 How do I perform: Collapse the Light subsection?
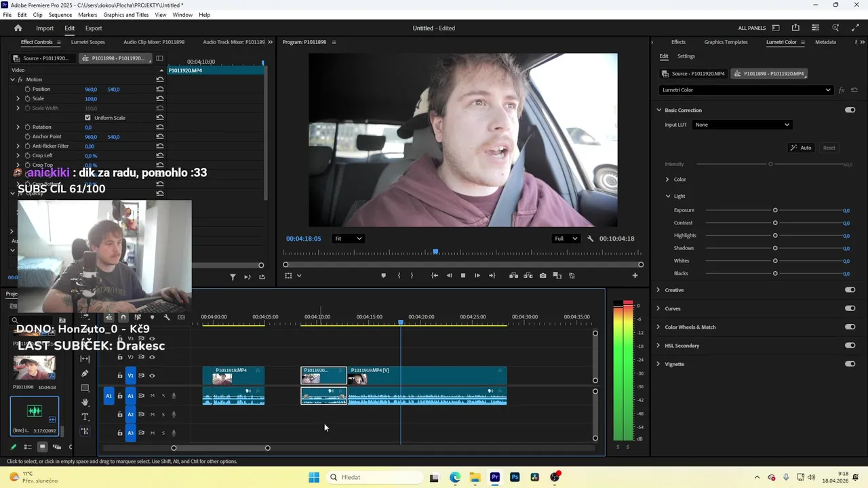pyautogui.click(x=667, y=196)
